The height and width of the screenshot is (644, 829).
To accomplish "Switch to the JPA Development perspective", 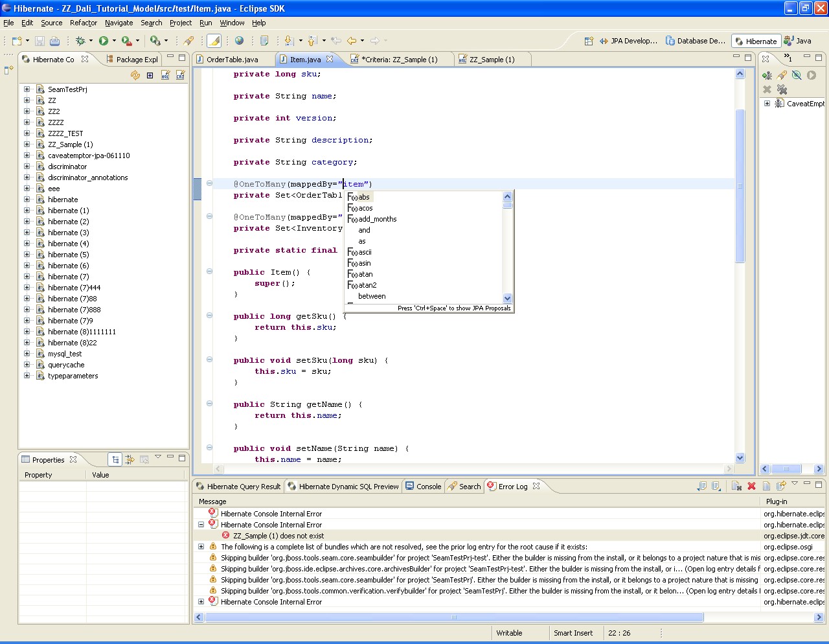I will 628,41.
